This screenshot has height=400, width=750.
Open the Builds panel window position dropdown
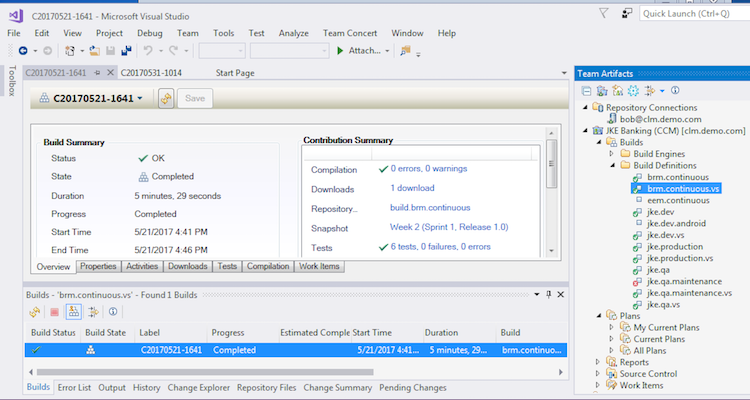(537, 295)
